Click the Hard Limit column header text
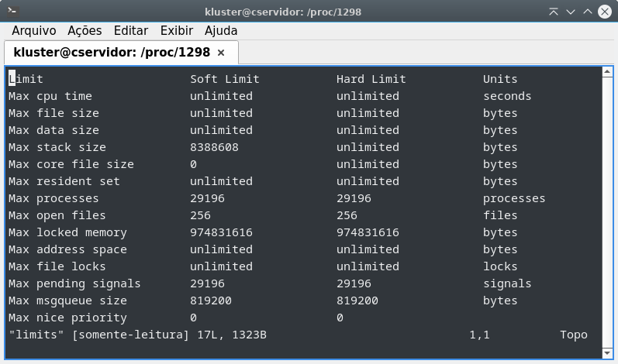This screenshot has width=618, height=364. pos(371,79)
